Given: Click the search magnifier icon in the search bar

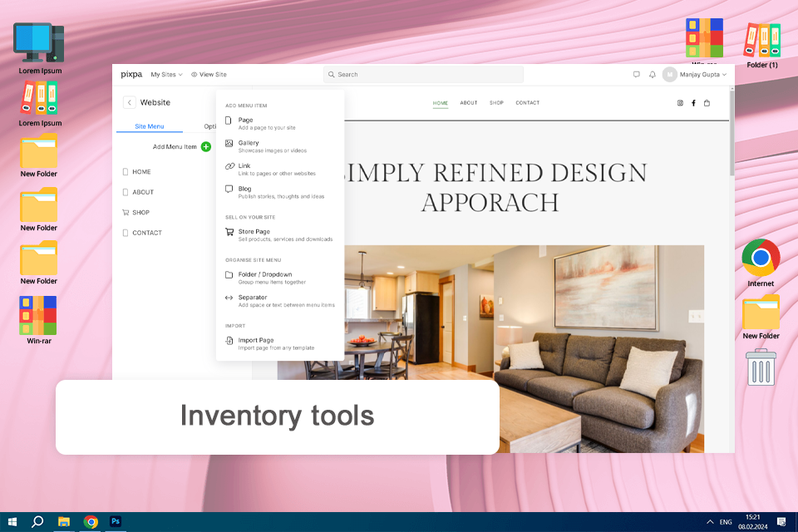Looking at the screenshot, I should (332, 74).
